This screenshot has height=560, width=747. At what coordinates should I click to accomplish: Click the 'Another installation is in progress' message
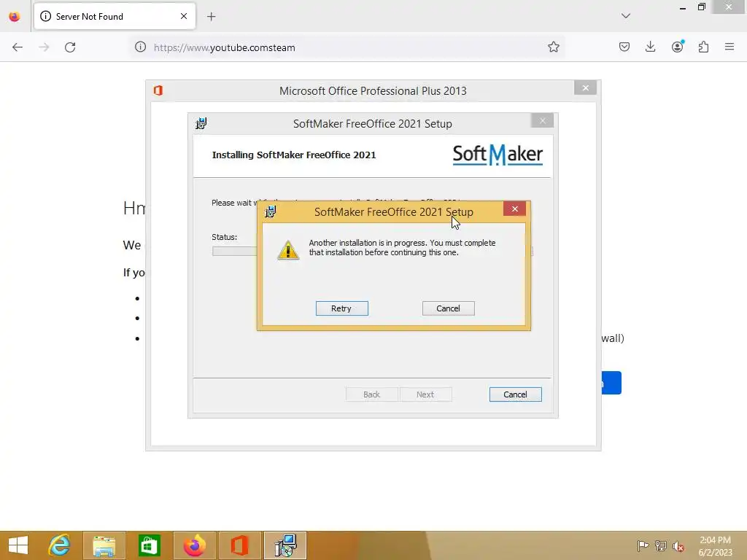pos(402,248)
